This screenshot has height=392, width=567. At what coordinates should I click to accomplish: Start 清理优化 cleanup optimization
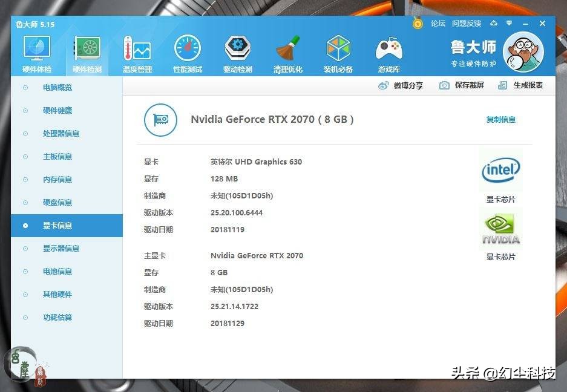pyautogui.click(x=288, y=51)
